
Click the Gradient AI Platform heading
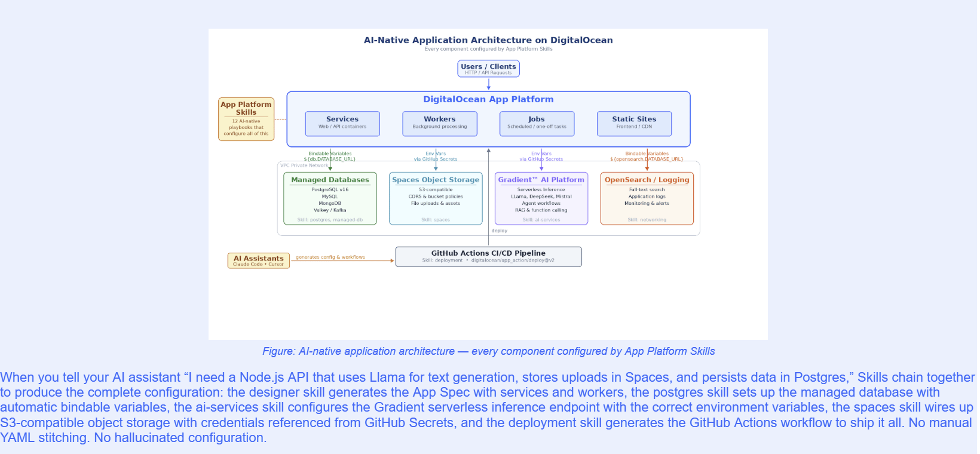541,180
